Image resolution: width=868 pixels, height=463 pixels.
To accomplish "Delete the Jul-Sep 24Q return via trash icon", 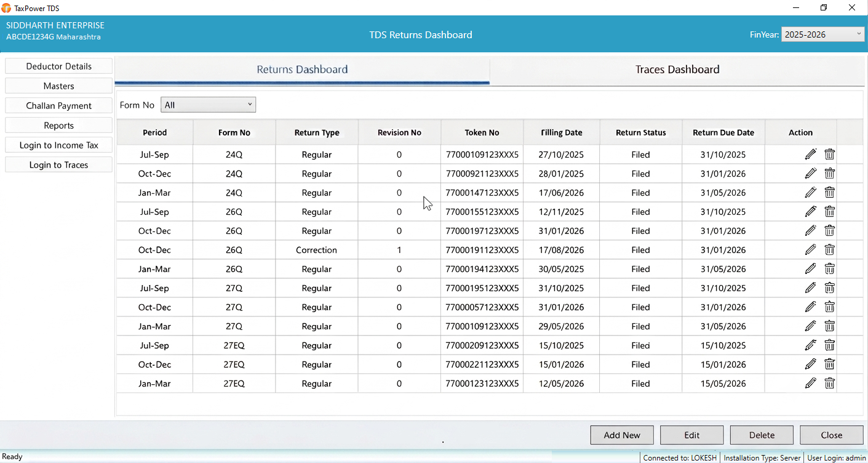I will tap(829, 155).
